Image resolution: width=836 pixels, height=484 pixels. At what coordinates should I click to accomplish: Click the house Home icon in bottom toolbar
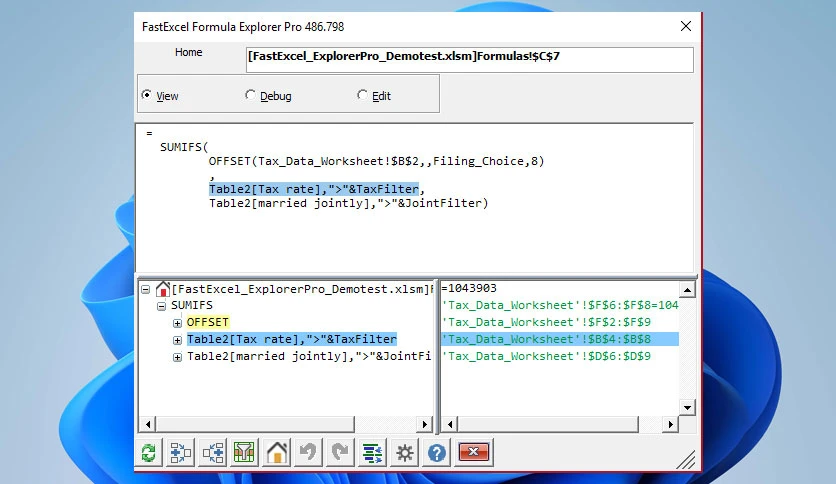(277, 453)
